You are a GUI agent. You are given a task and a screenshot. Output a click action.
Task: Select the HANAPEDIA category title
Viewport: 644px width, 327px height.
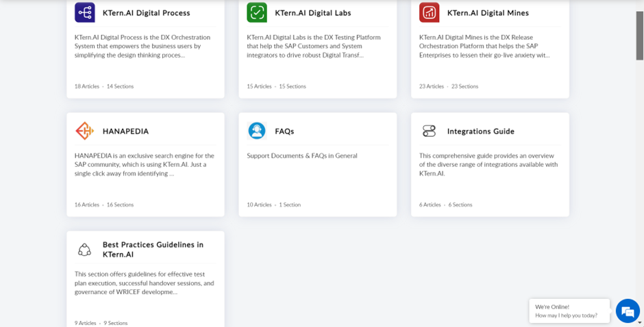pos(125,131)
